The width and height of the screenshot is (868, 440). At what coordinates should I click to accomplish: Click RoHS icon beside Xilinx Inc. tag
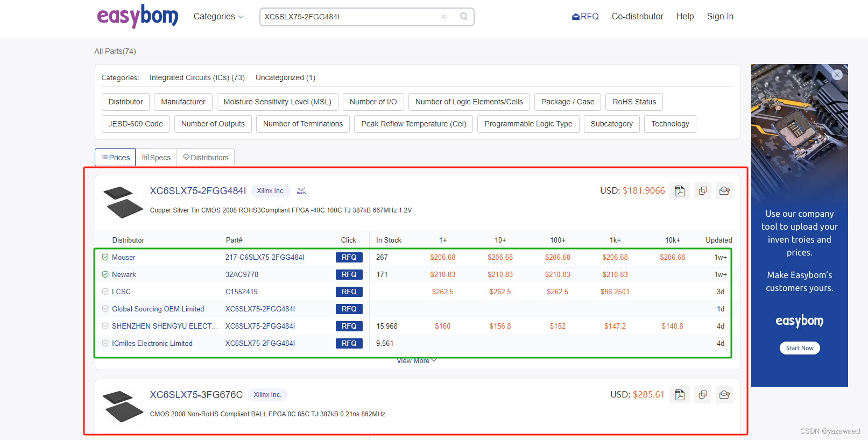tap(301, 191)
